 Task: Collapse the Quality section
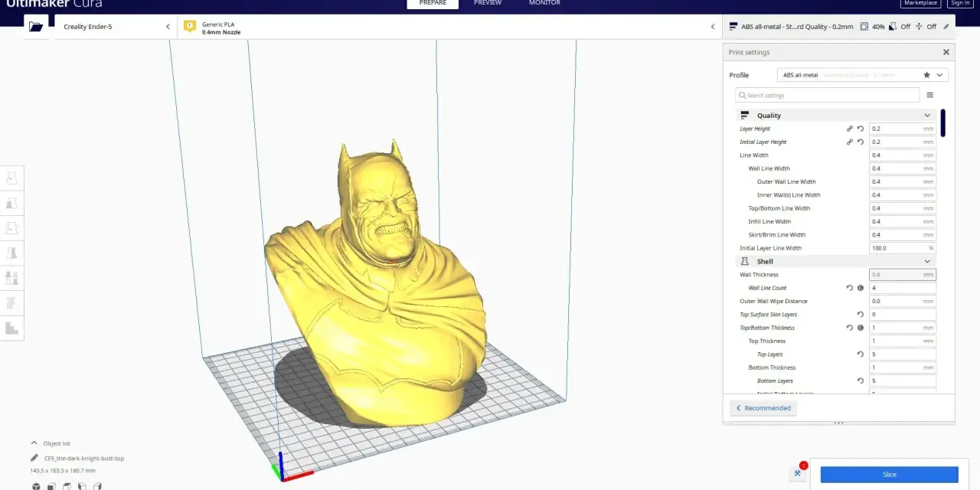click(927, 116)
